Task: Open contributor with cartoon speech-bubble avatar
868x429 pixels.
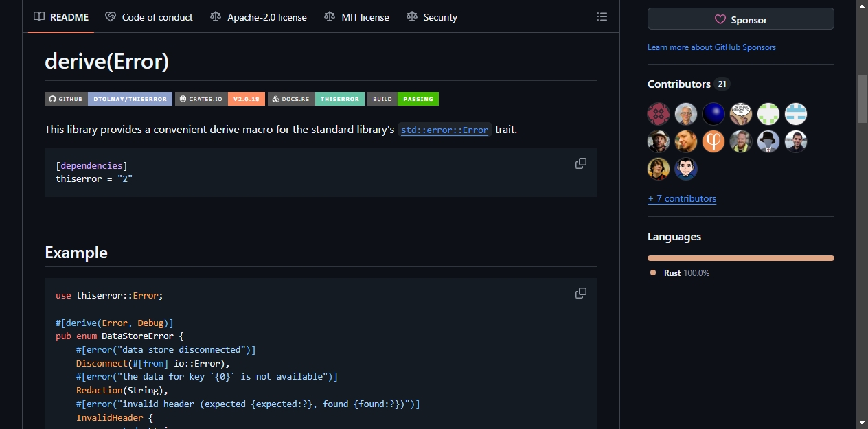Action: click(741, 114)
